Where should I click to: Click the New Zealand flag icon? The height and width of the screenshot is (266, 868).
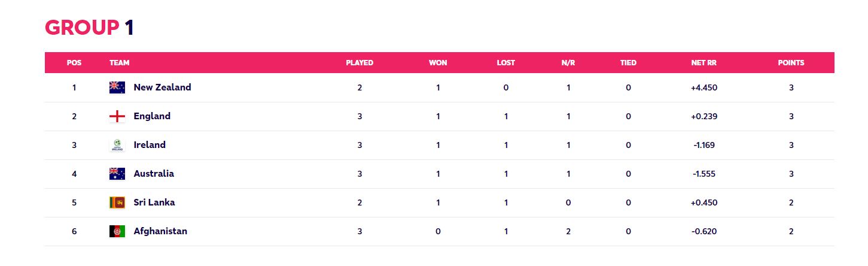(x=117, y=87)
